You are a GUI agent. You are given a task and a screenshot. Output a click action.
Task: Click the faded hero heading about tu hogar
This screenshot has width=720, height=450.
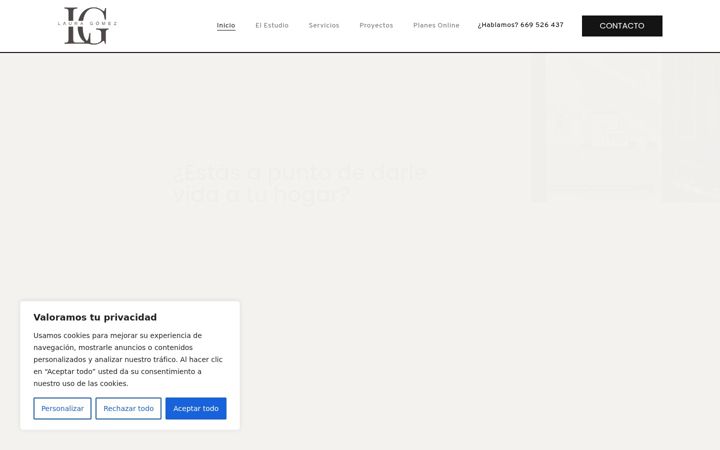point(300,183)
